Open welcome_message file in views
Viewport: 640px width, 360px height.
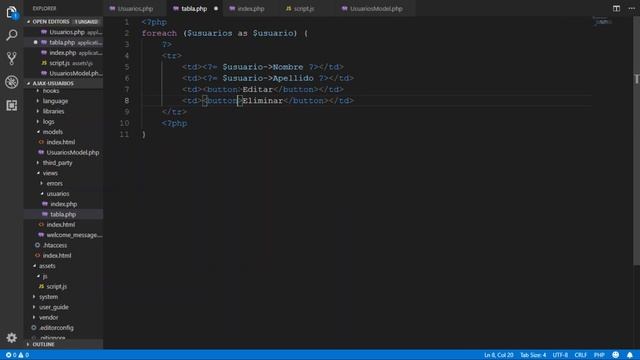point(63,235)
